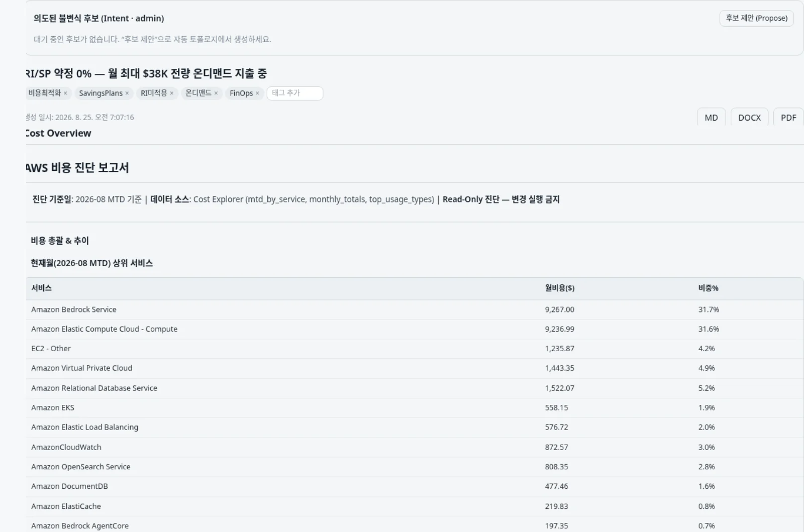Select the Amazon DocumentDB service name
Image resolution: width=804 pixels, height=532 pixels.
click(x=69, y=486)
